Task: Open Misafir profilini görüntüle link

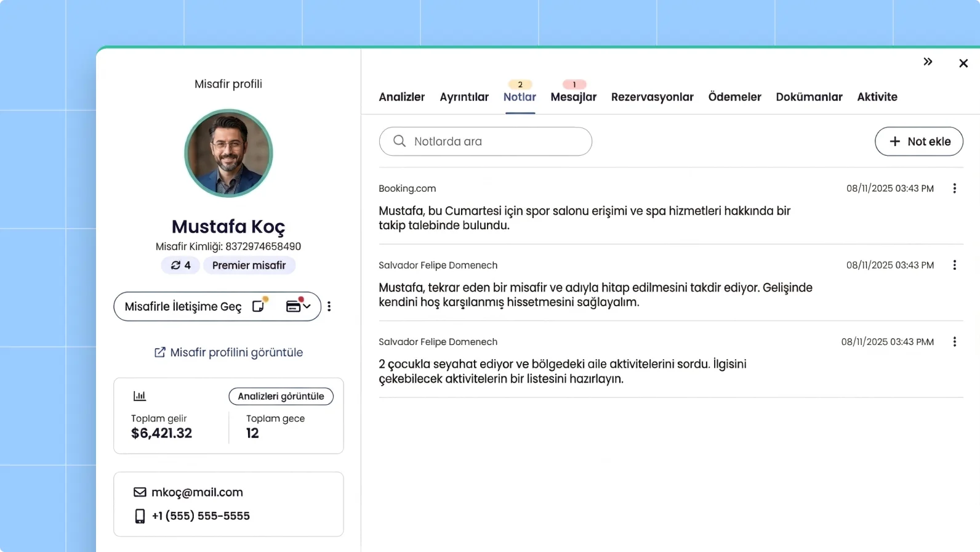Action: (x=228, y=352)
